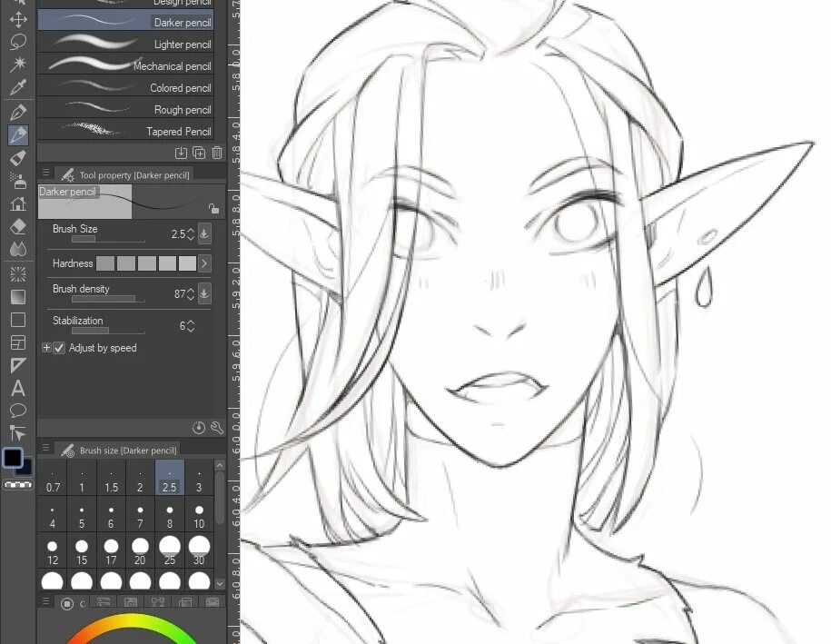The image size is (831, 644).
Task: Click the Brush Size slider bar
Action: (x=108, y=239)
